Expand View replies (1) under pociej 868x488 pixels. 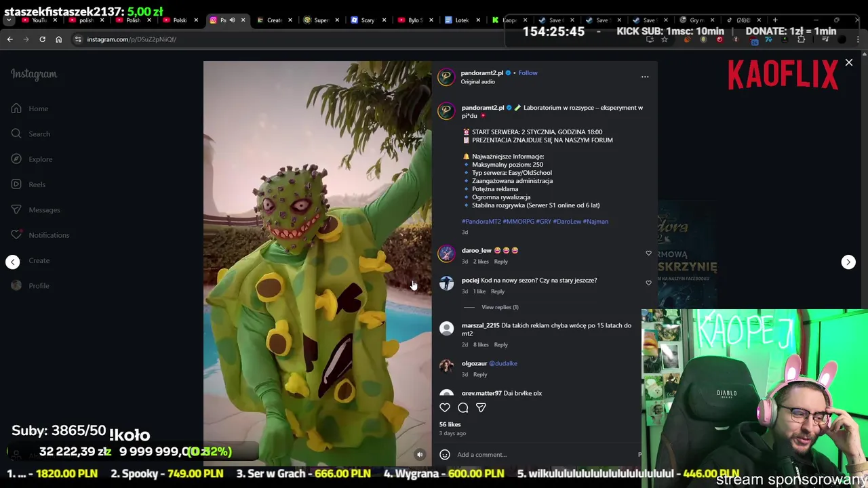pos(500,307)
